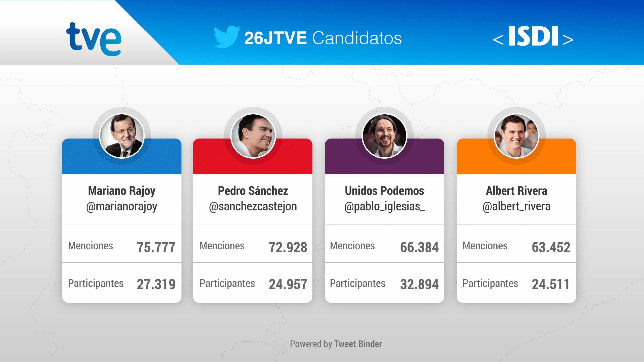Click the purple Unidos Podemos card header
Screen dimensions: 644x362
coord(384,156)
